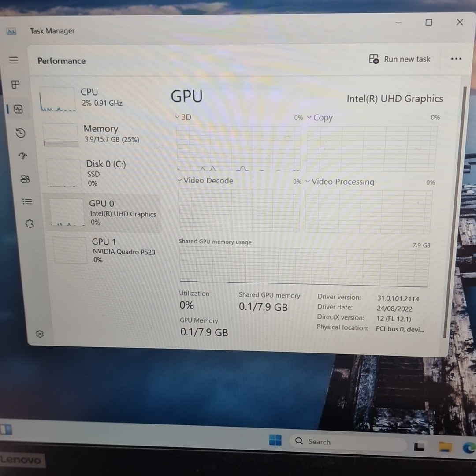Screen dimensions: 476x476
Task: Click the Intel(R) UHD Graphics heading
Action: (x=394, y=99)
